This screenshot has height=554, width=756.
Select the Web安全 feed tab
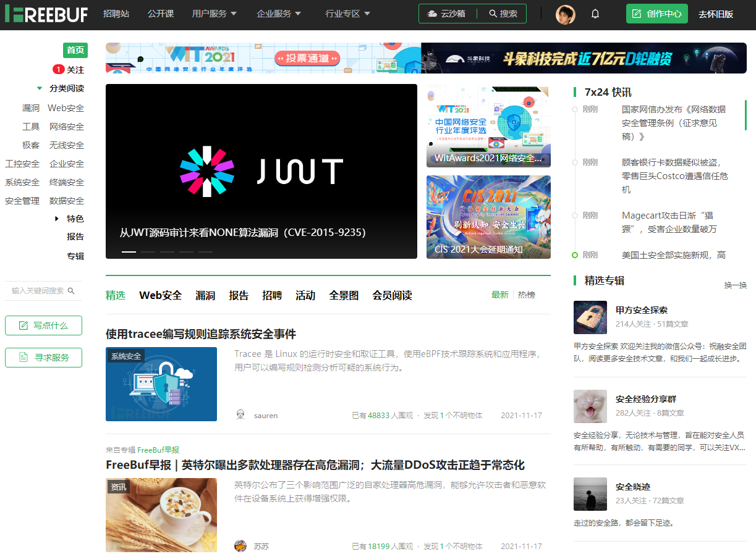[x=161, y=295]
